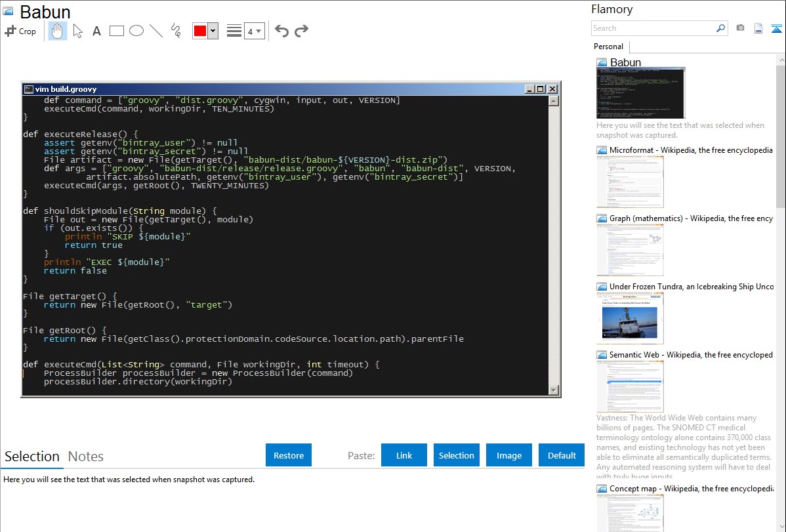This screenshot has width=786, height=532.
Task: Open the Microformat Wikipedia snapshot thumbnail
Action: pyautogui.click(x=630, y=182)
